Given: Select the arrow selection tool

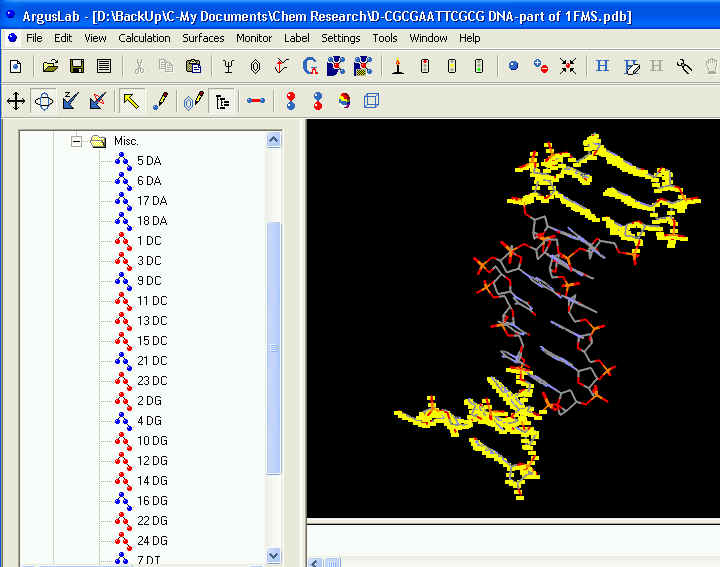Looking at the screenshot, I should coord(131,101).
